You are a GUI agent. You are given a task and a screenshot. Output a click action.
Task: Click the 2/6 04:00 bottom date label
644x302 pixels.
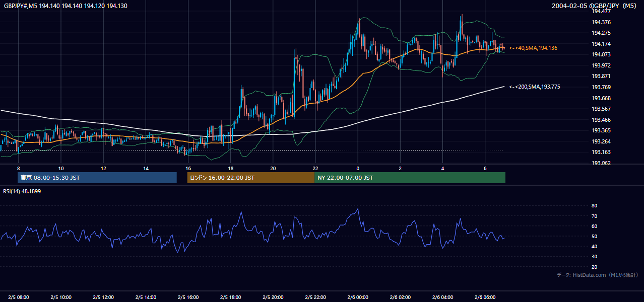[x=442, y=297]
